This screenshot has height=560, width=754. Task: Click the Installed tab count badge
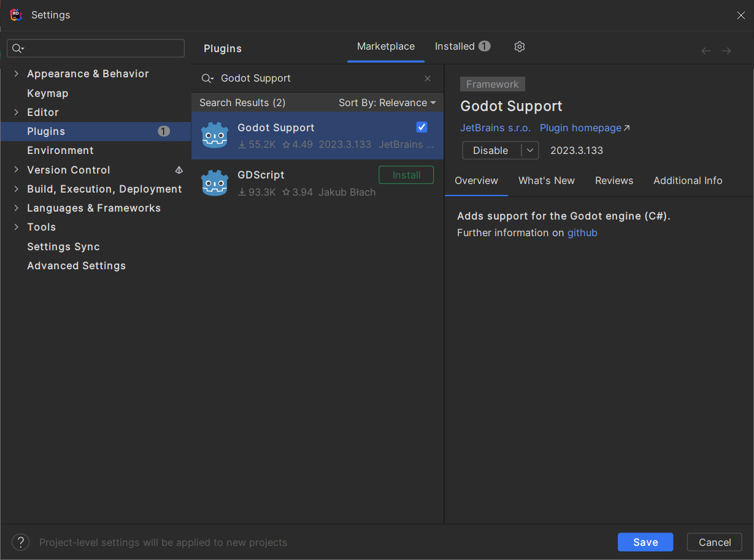click(x=485, y=46)
